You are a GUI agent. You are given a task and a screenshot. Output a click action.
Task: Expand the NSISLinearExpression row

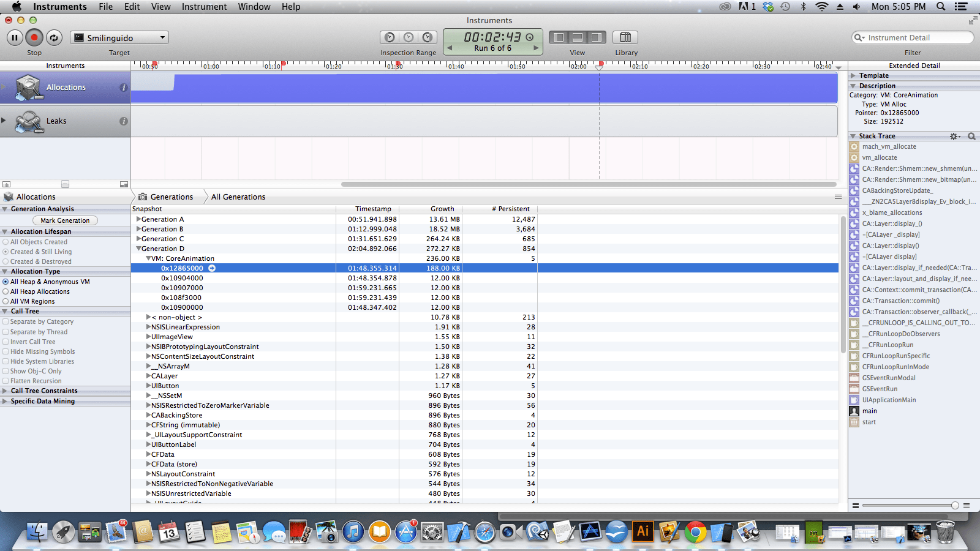[148, 327]
